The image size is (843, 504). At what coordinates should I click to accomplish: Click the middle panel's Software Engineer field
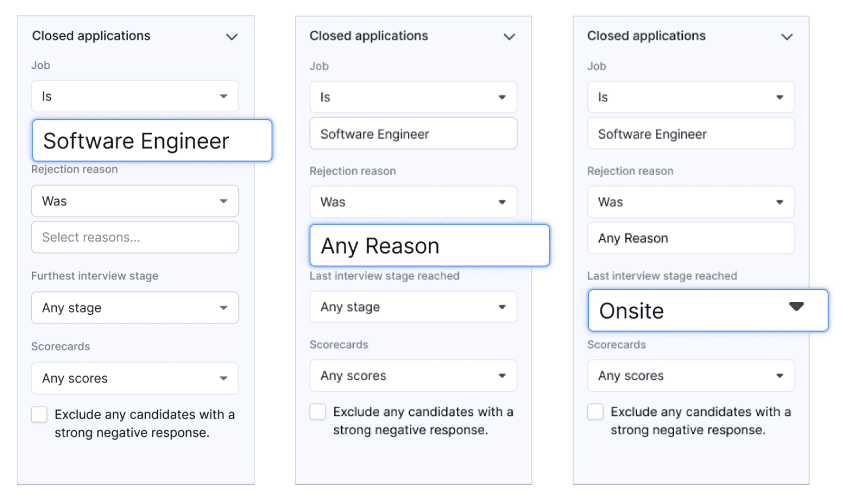click(x=413, y=134)
